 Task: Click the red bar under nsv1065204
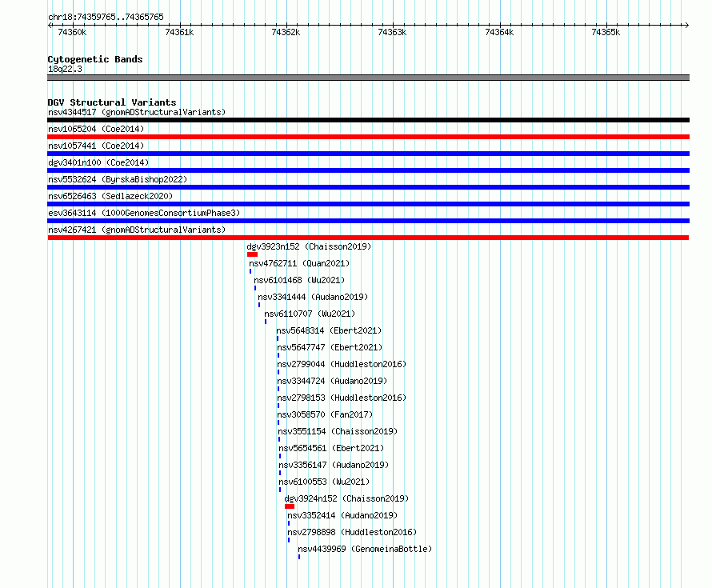[x=368, y=137]
